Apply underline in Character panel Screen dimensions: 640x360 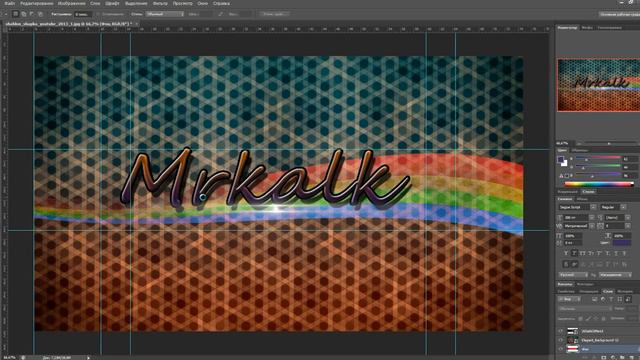point(616,253)
